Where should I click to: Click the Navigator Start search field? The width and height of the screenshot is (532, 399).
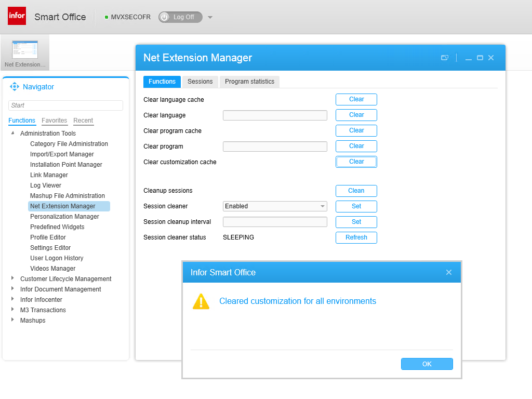pyautogui.click(x=65, y=105)
